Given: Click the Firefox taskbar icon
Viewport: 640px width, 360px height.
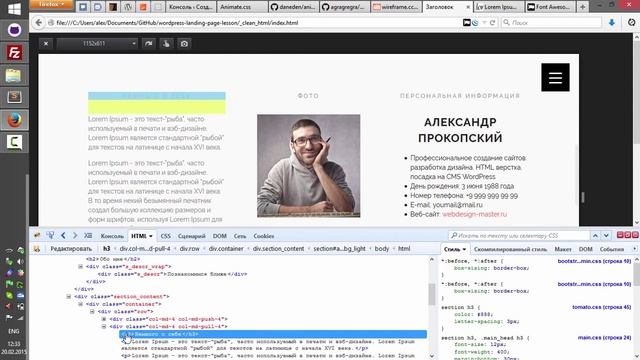Looking at the screenshot, I should point(14,120).
